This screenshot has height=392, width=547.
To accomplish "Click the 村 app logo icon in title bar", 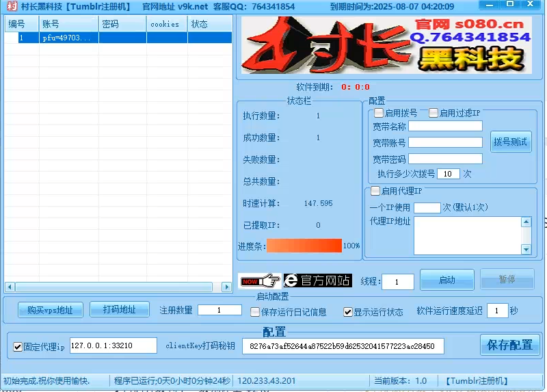I will tap(12, 6).
